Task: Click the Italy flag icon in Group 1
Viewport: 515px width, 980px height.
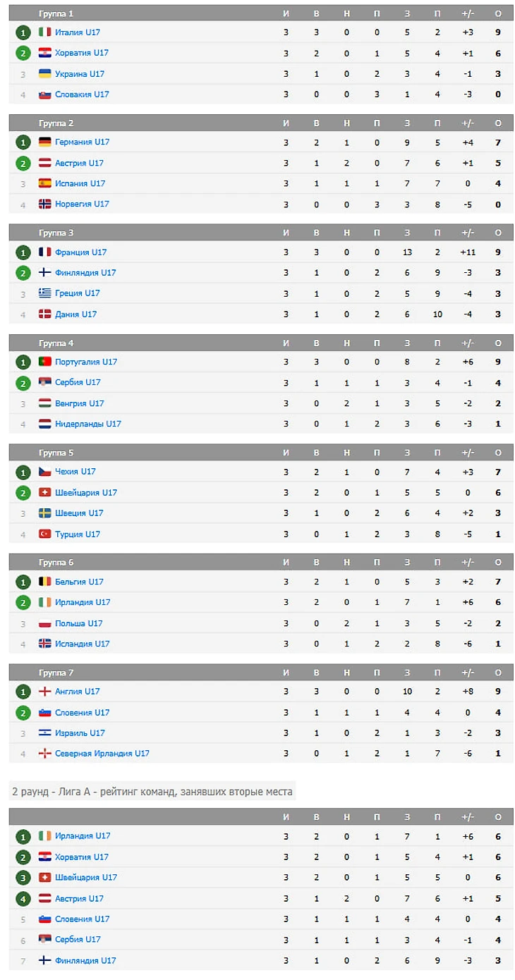Action: [45, 32]
